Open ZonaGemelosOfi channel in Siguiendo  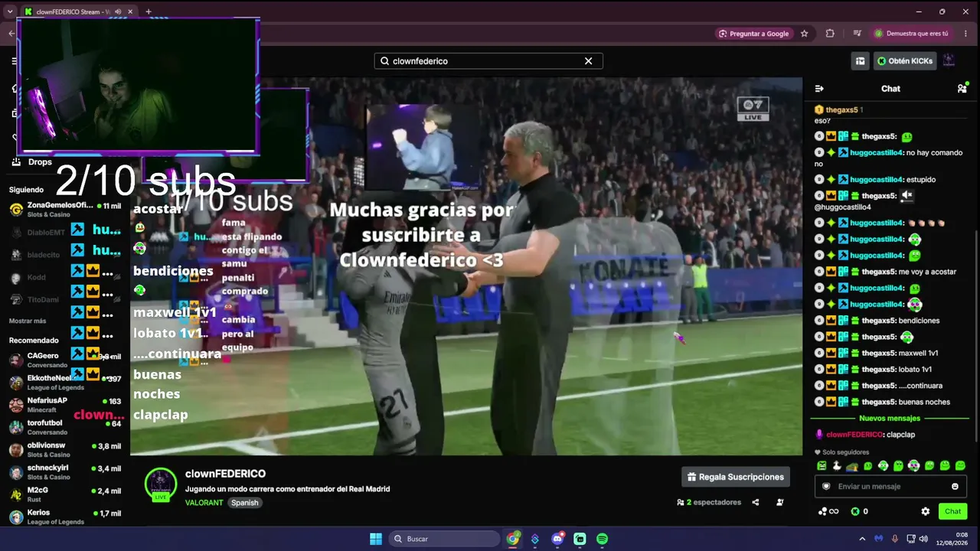[65, 210]
